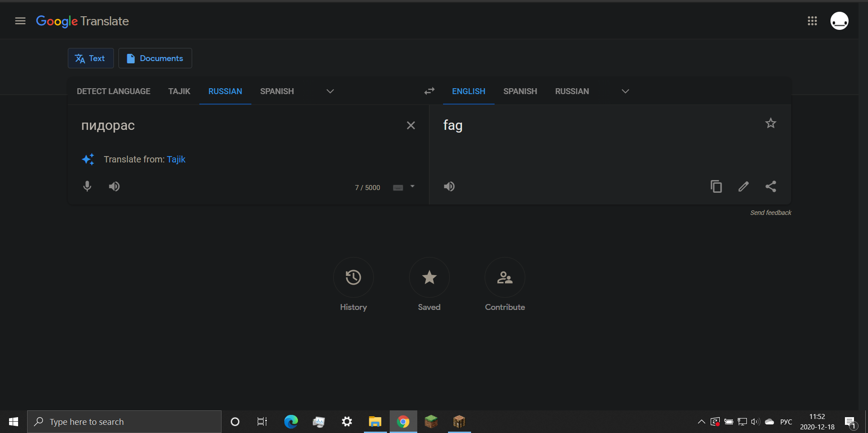The width and height of the screenshot is (868, 433).
Task: Open the Google account avatar
Action: [839, 21]
